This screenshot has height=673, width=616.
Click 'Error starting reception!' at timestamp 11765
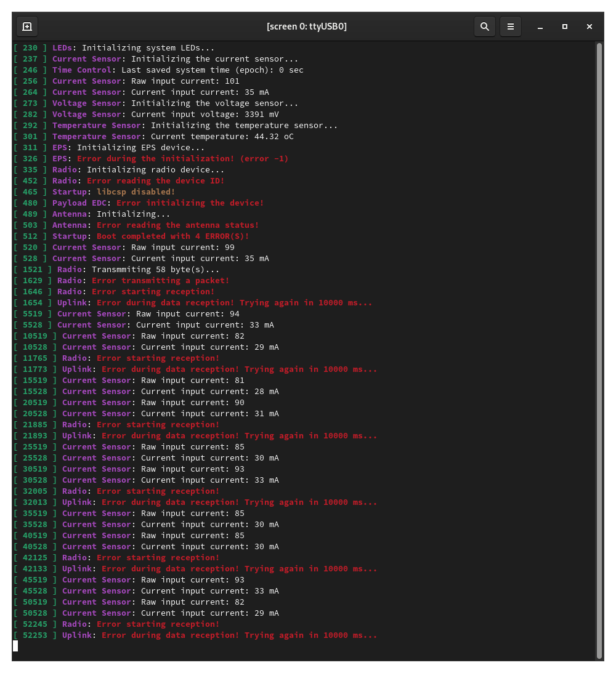158,358
